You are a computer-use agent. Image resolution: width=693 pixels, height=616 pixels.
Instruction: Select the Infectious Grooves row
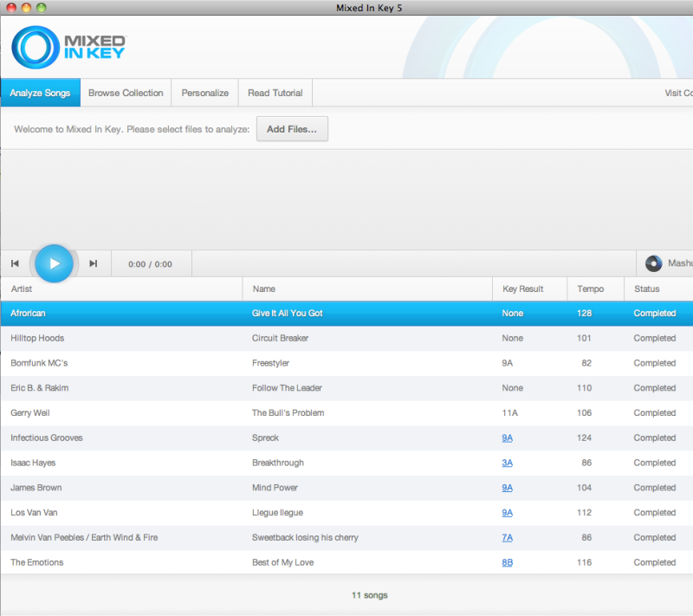[347, 438]
